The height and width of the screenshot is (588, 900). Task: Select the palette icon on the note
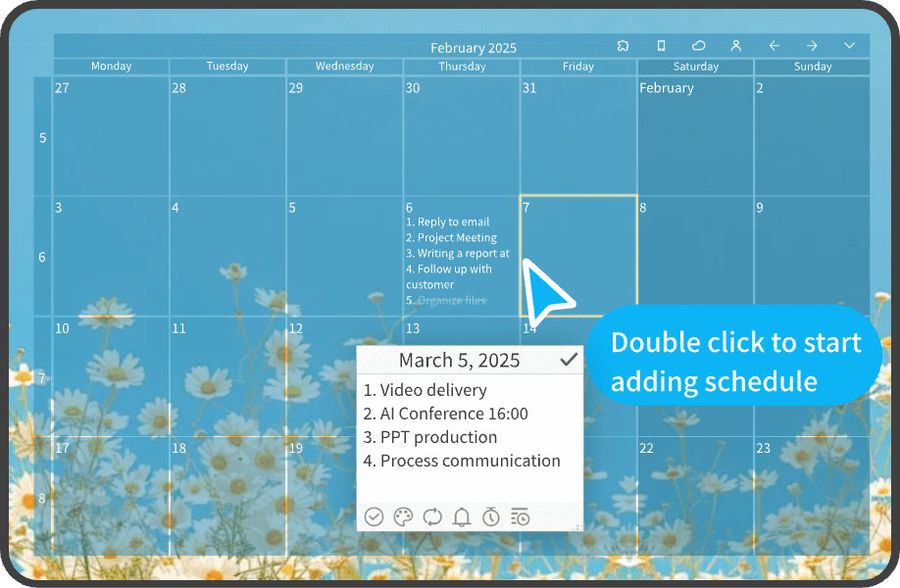click(403, 516)
